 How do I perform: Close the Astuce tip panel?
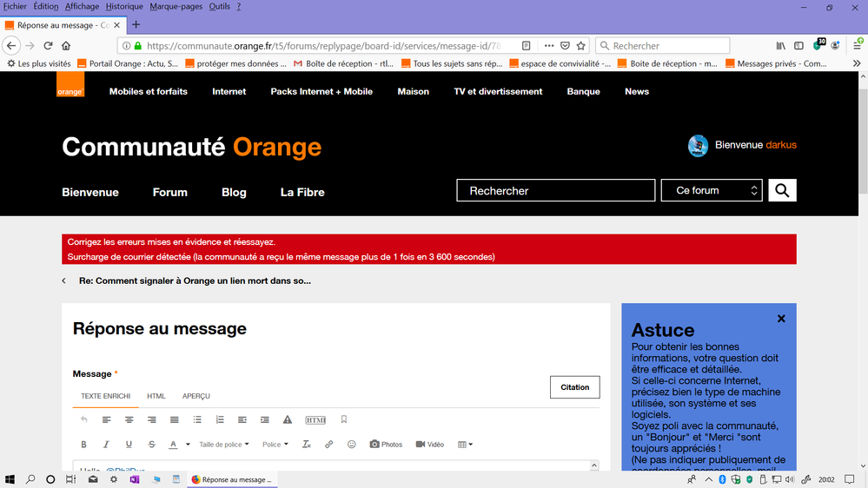[x=781, y=319]
